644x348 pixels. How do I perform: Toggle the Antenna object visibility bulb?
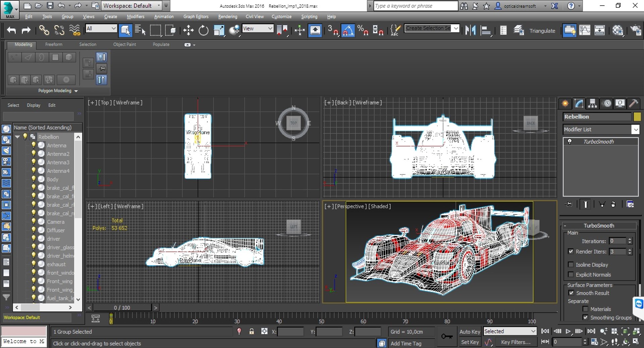tap(34, 145)
